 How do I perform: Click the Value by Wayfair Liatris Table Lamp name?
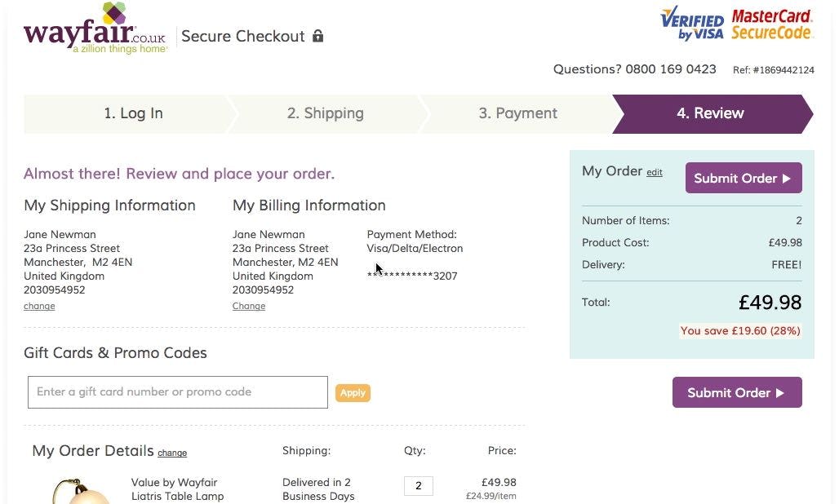[x=177, y=489]
